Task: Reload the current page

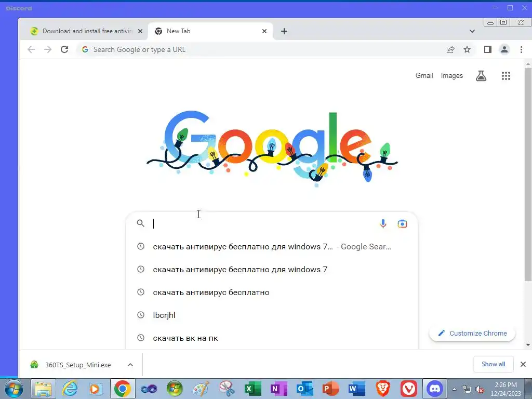Action: [x=64, y=49]
